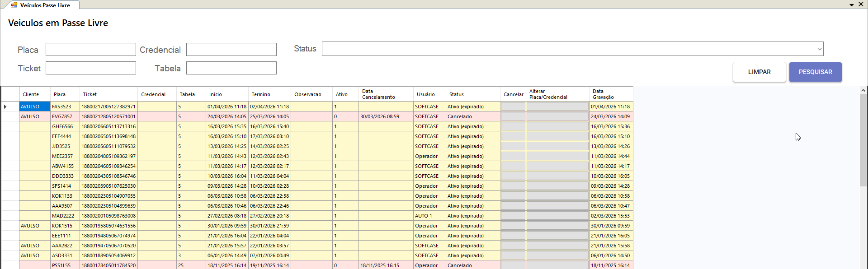Click Cancelar button in MAD2222 row

pyautogui.click(x=513, y=216)
